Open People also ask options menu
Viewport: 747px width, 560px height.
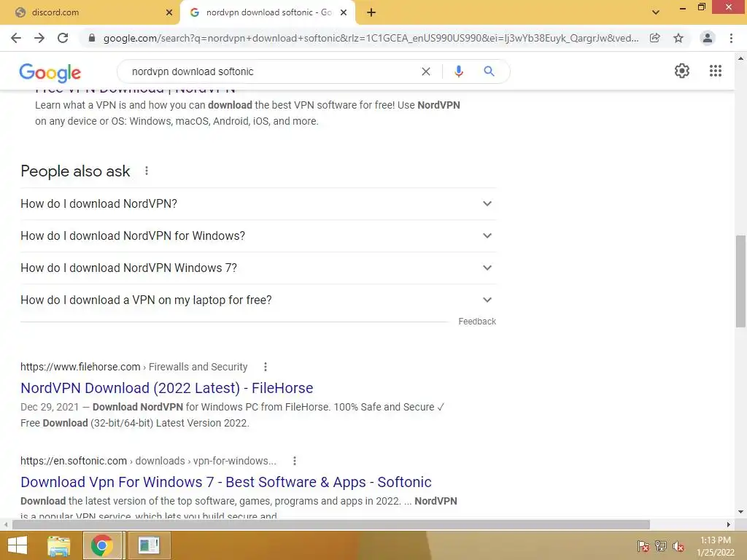[147, 171]
